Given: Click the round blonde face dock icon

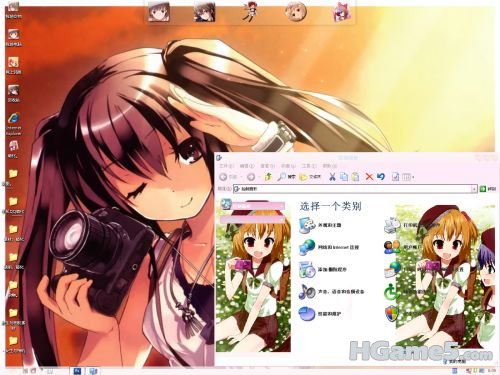Looking at the screenshot, I should point(295,12).
